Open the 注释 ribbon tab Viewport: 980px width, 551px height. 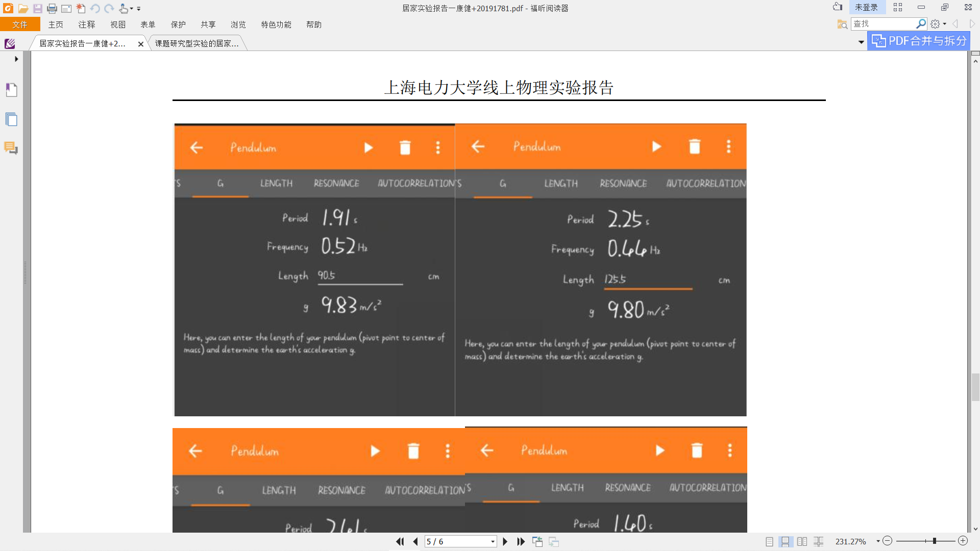pyautogui.click(x=86, y=24)
